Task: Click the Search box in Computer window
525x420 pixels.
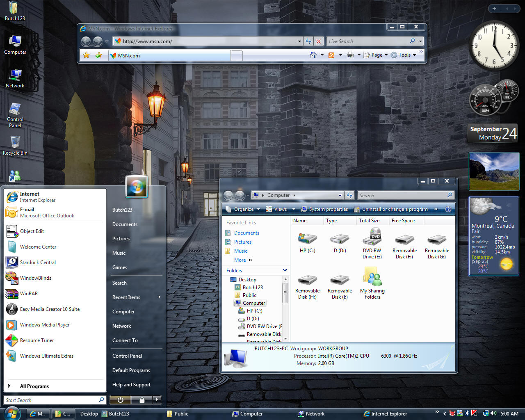Action: coord(405,196)
